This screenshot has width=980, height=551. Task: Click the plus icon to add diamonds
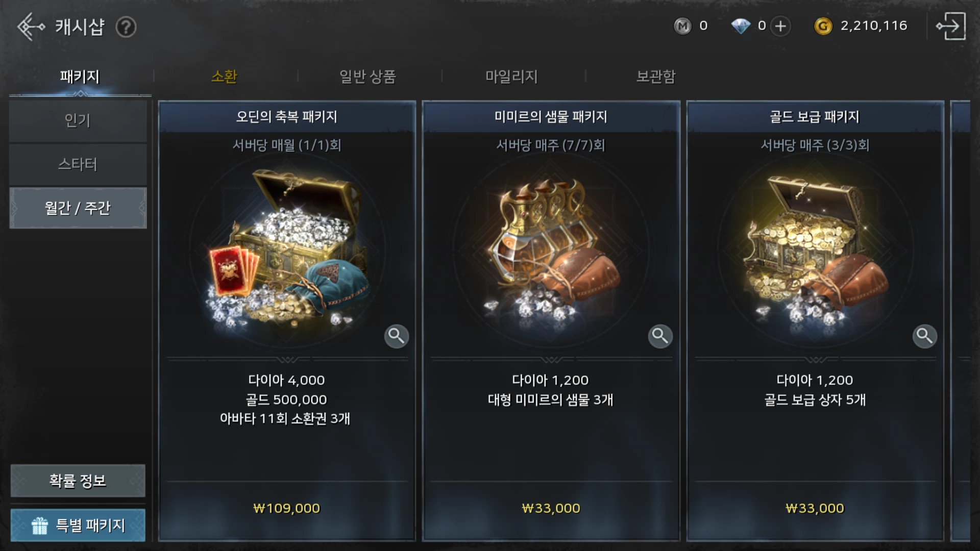(780, 26)
